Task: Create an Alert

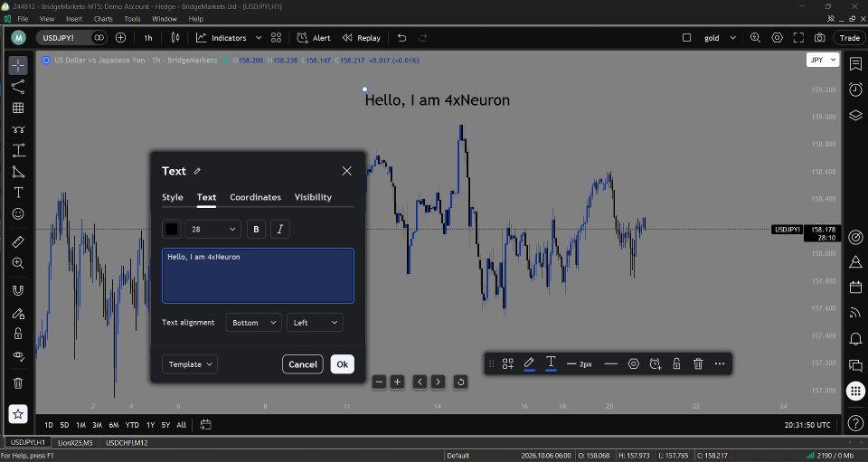Action: point(314,38)
